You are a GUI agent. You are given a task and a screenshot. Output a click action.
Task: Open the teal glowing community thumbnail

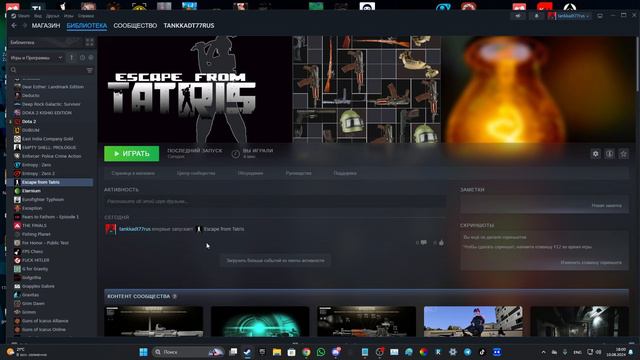[260, 322]
